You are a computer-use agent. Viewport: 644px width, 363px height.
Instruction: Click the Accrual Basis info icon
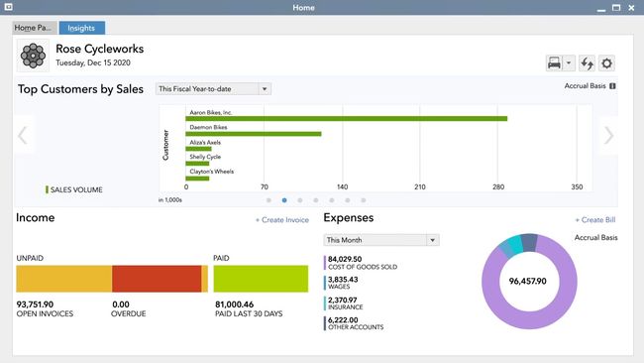coord(612,86)
